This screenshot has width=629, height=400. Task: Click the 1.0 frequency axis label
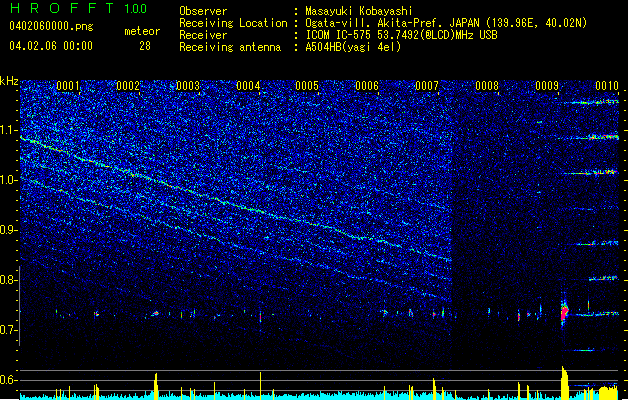point(9,180)
